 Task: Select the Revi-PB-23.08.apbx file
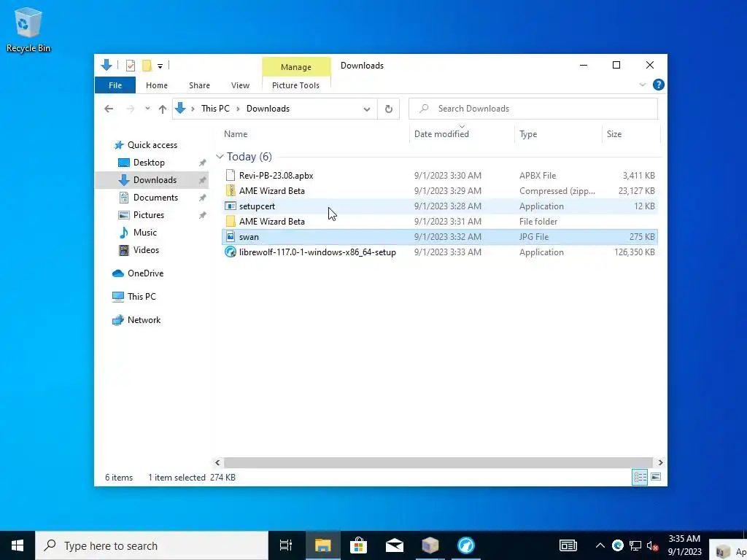(276, 176)
